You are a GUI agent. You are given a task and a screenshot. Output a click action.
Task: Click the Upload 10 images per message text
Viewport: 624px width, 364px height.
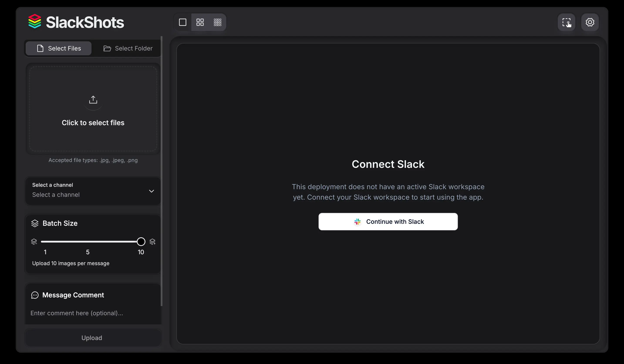[71, 263]
